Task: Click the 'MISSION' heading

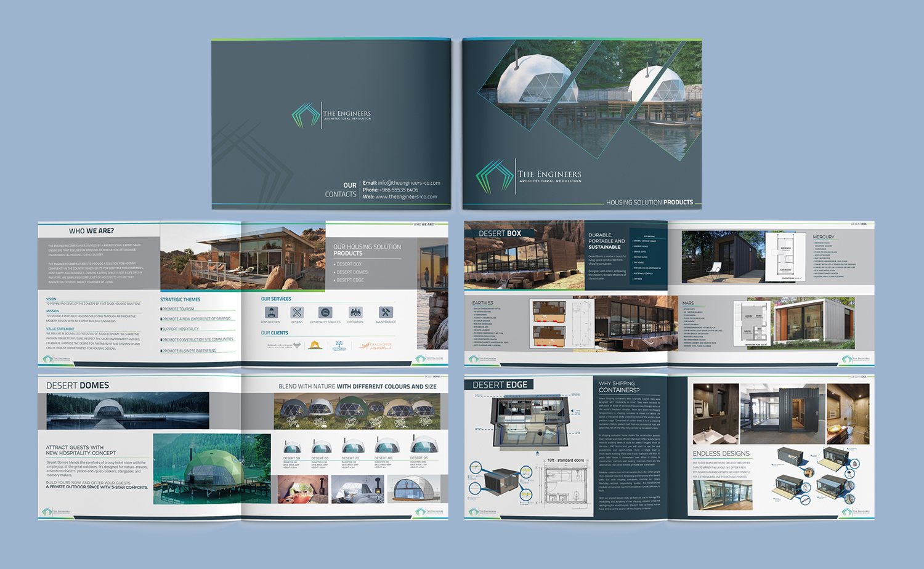Action: click(x=52, y=311)
